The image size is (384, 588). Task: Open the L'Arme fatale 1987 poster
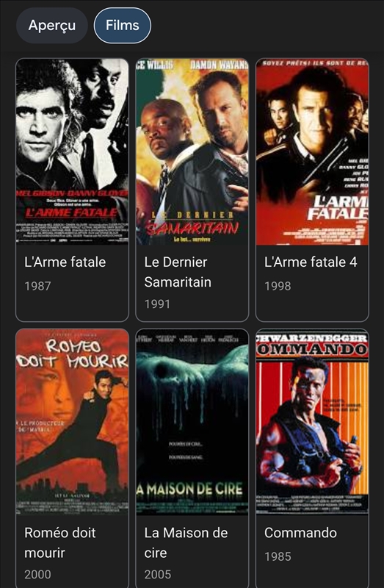coord(72,152)
